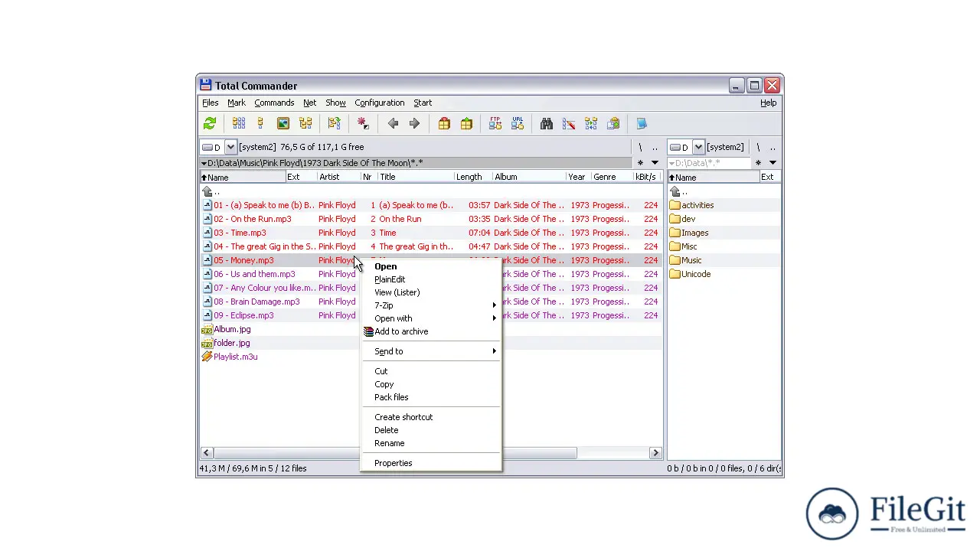Click the up-folder icon in right panel
980x551 pixels.
tap(675, 191)
